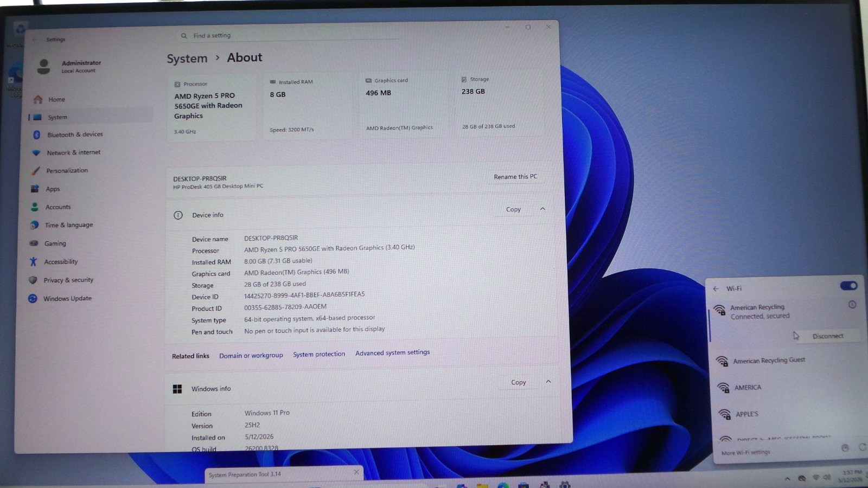Open the Settings gear icon on taskbar
868x488 pixels.
(565, 485)
